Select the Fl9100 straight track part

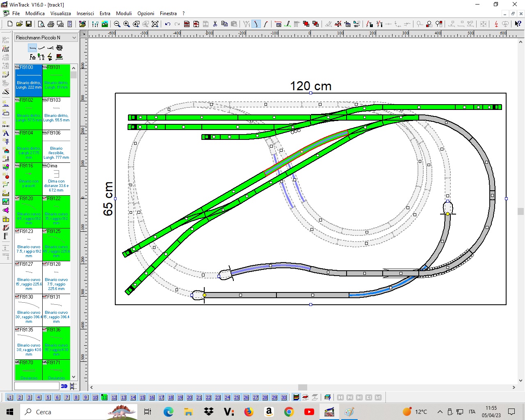29,80
